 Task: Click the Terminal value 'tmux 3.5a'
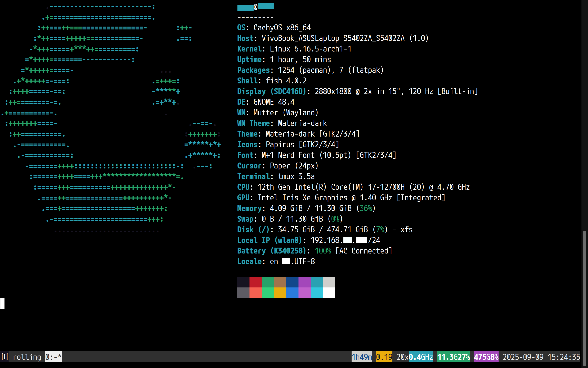[x=296, y=176]
